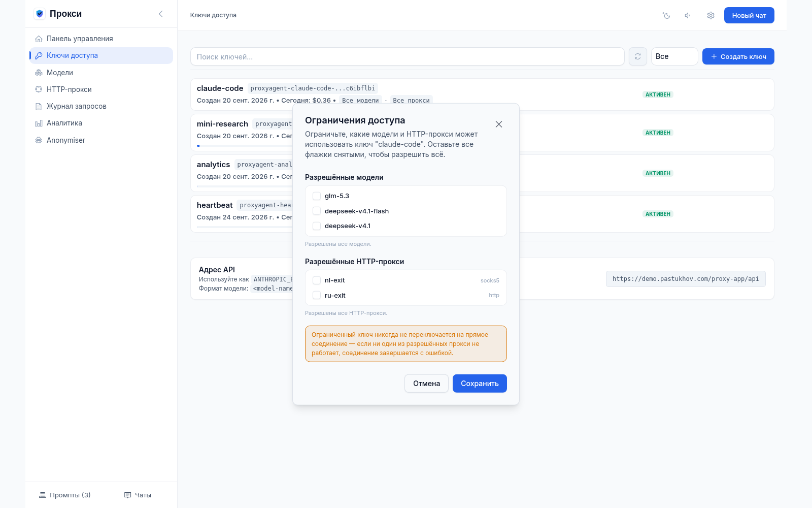
Task: Open the Все status filter dropdown
Action: (x=674, y=56)
